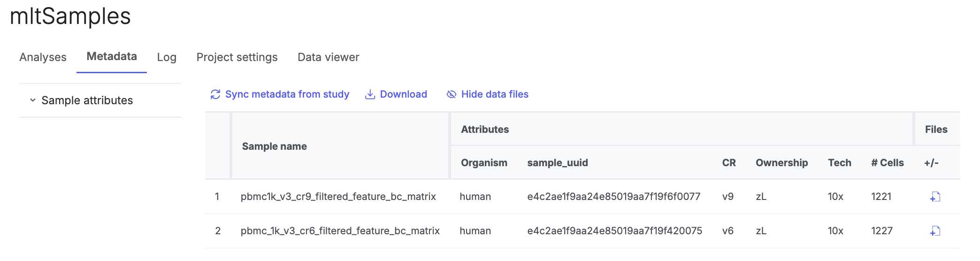Viewport: 980px width, 261px height.
Task: Click the Download arrow icon
Action: pos(370,94)
